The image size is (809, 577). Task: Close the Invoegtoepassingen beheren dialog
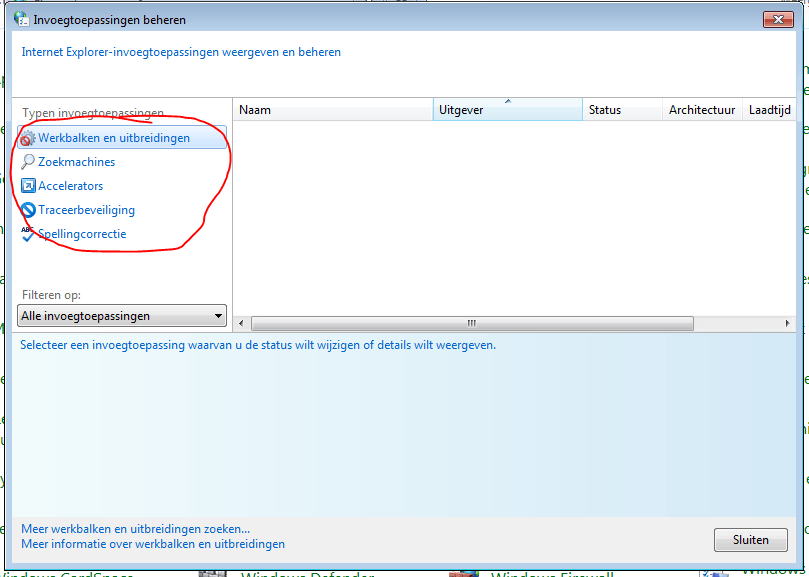[x=778, y=20]
